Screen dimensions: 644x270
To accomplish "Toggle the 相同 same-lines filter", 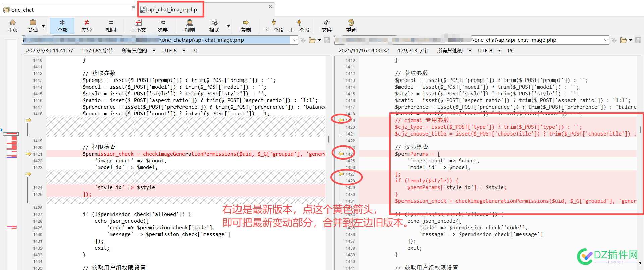I will pyautogui.click(x=111, y=26).
